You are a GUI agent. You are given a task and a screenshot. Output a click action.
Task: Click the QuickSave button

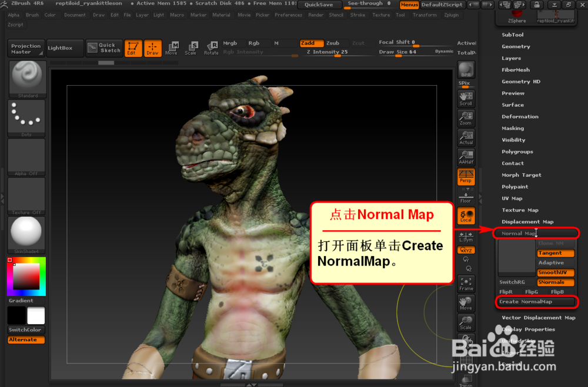pos(319,5)
